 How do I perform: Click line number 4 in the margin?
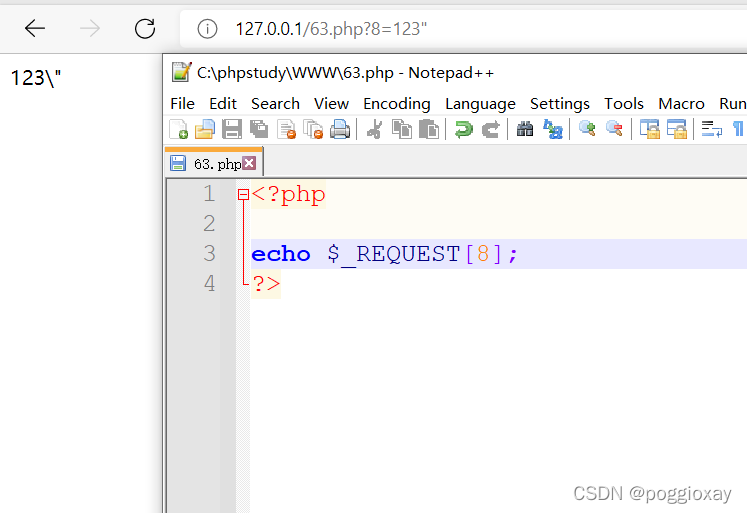pos(209,284)
